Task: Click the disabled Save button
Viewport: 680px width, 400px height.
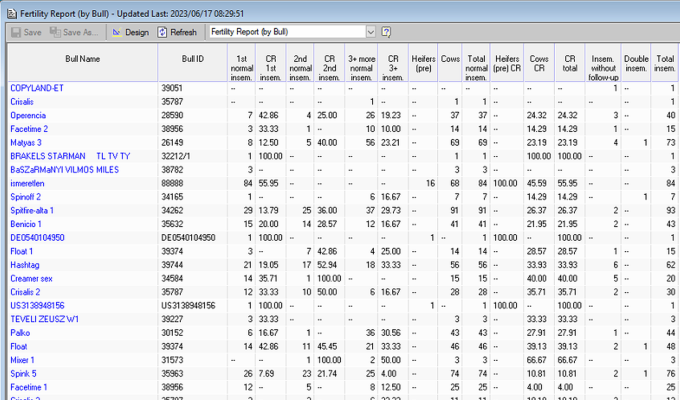Action: point(24,32)
